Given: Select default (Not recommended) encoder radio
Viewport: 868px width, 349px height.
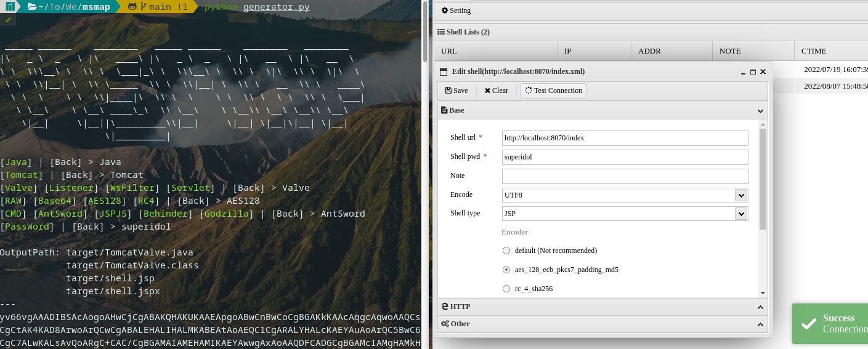Looking at the screenshot, I should coord(506,251).
